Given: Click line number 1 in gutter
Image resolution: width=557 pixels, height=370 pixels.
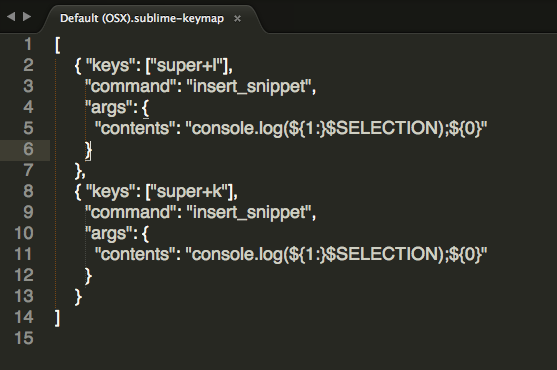Looking at the screenshot, I should [28, 44].
